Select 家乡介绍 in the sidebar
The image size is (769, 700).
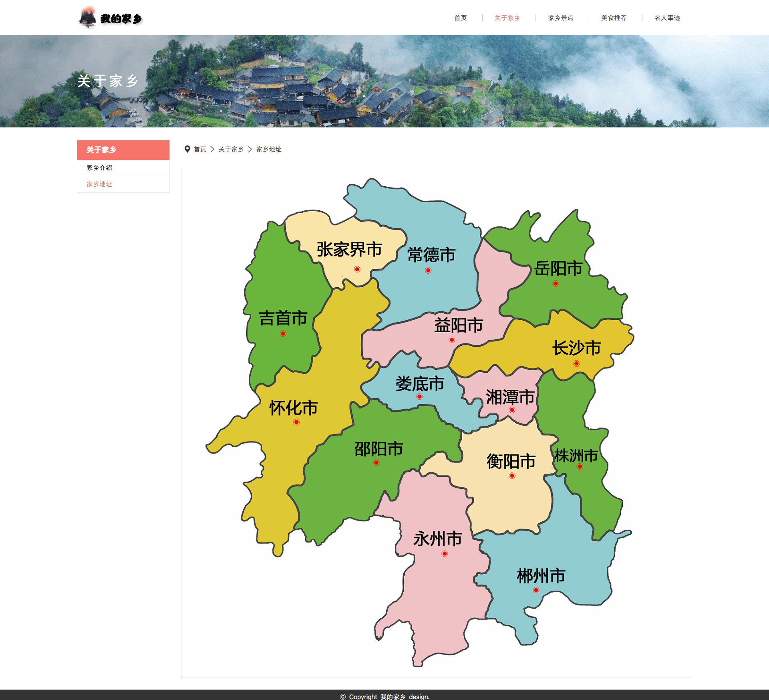(123, 168)
